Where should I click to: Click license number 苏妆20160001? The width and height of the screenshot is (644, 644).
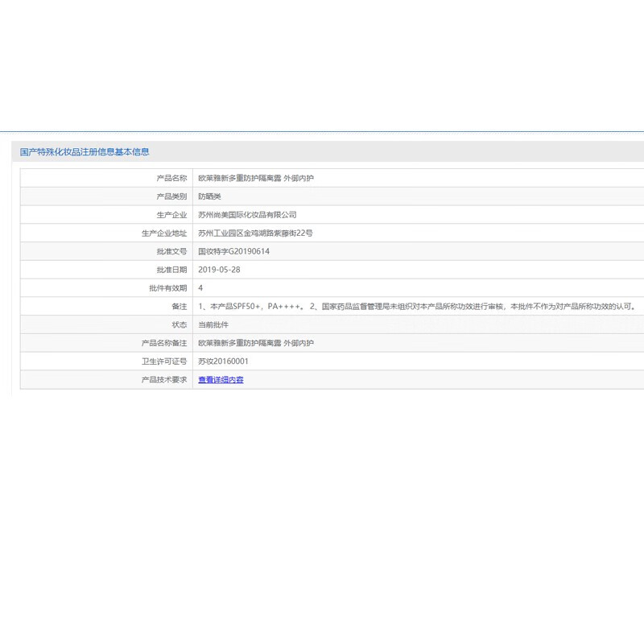(223, 361)
